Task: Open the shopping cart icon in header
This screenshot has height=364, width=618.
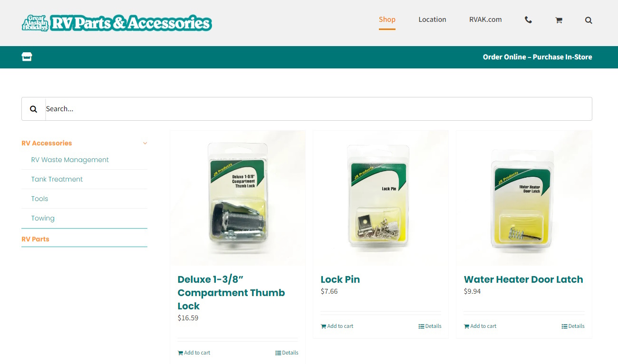Action: tap(559, 20)
